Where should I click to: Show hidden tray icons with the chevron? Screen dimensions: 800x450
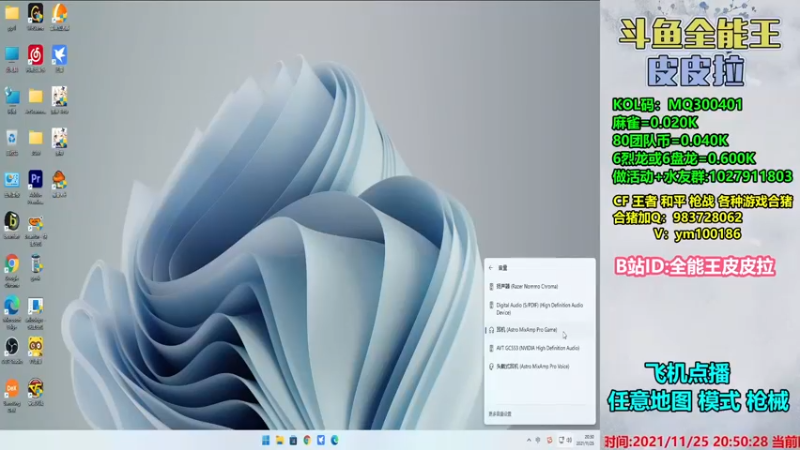529,440
